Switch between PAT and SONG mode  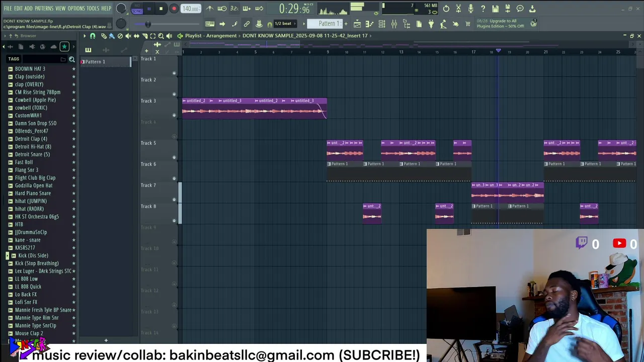coord(136,9)
